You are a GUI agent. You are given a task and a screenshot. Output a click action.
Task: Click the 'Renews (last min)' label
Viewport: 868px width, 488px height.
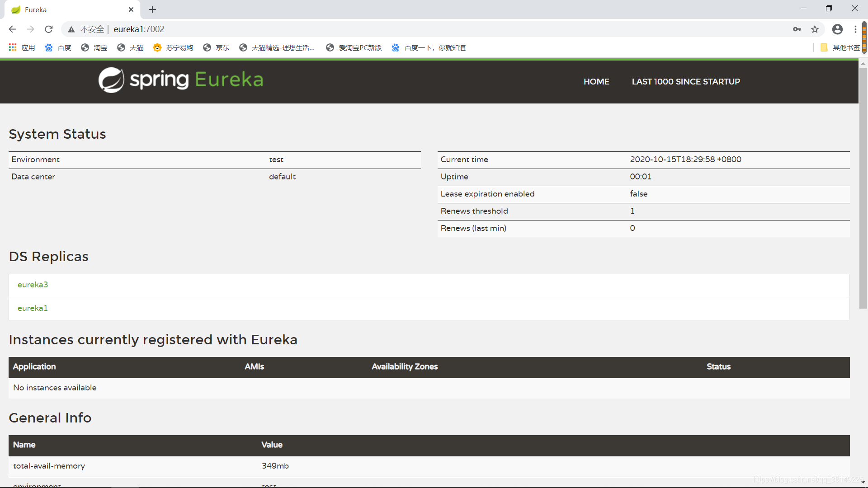click(x=473, y=228)
